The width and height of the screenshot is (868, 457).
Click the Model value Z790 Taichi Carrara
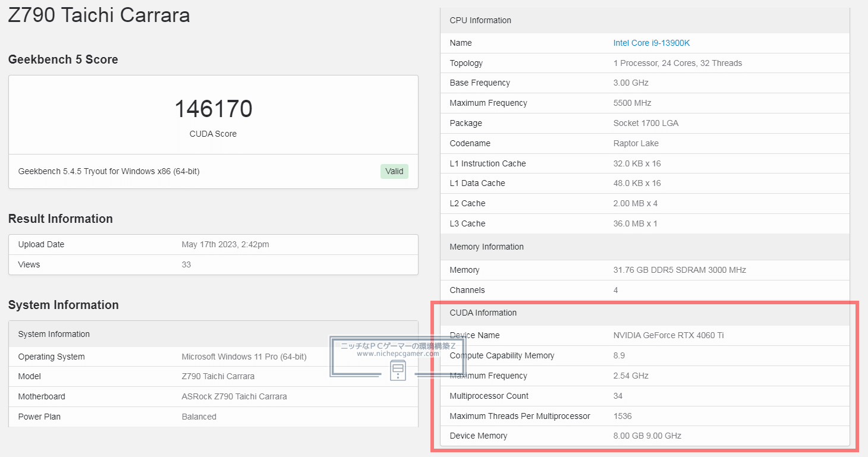[x=218, y=376]
